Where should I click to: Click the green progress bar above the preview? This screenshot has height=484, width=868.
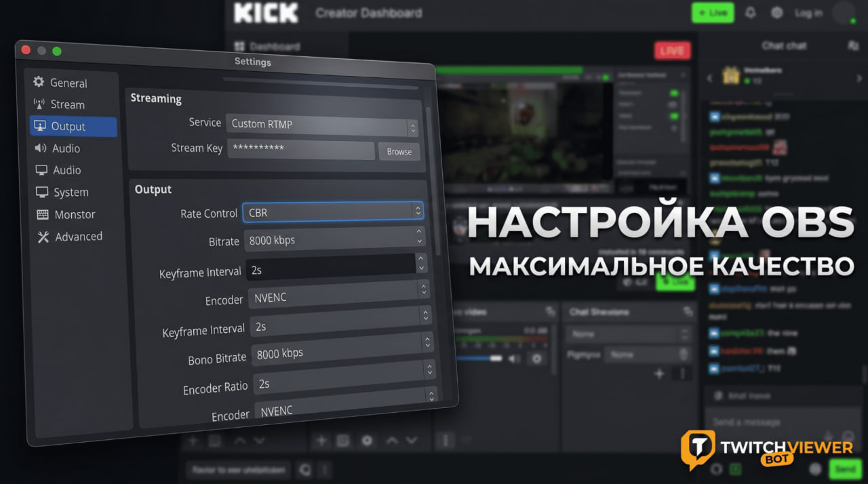[509, 69]
